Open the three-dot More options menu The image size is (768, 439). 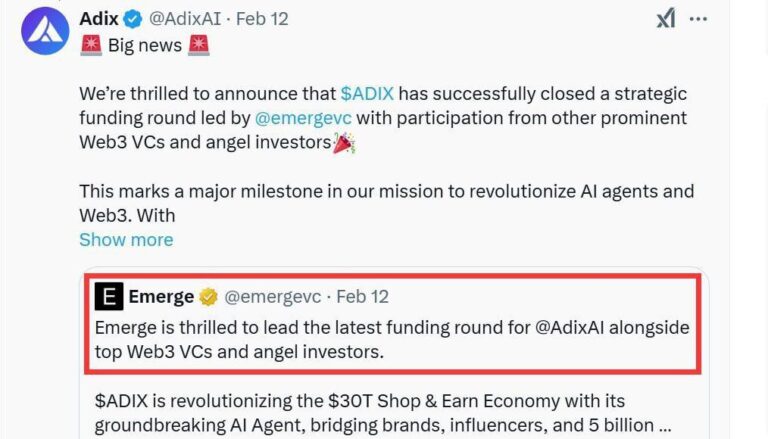[700, 18]
